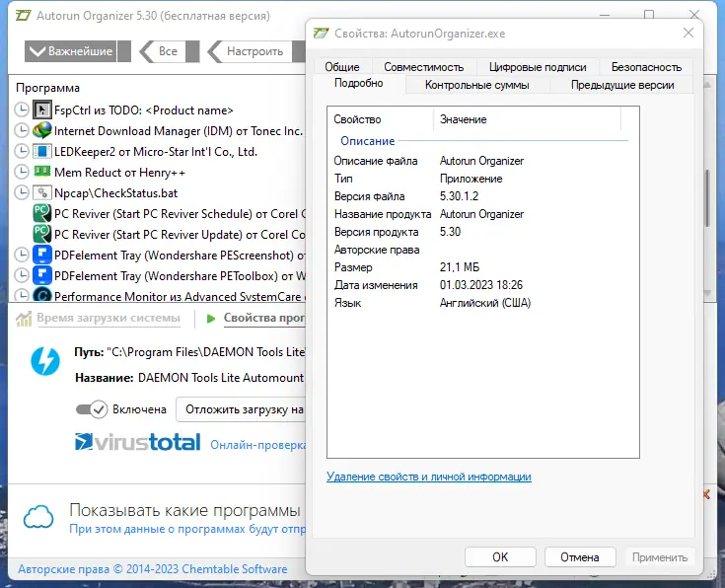Select the 'Версия продукта' property row
This screenshot has height=588, width=725.
pos(481,232)
